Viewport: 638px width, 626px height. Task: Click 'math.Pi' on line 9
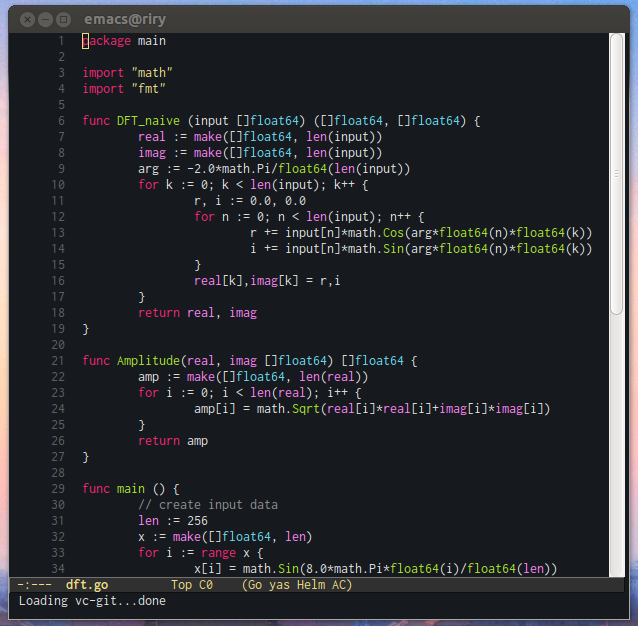click(x=246, y=169)
